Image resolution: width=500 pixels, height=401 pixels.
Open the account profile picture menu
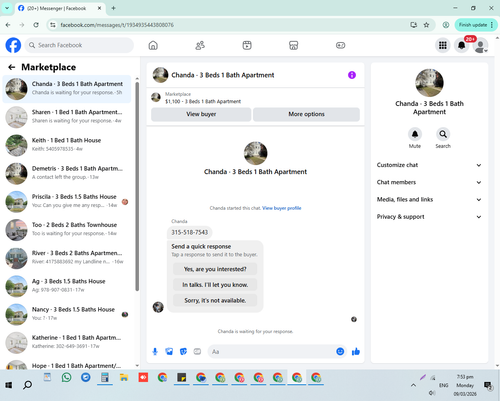[480, 45]
